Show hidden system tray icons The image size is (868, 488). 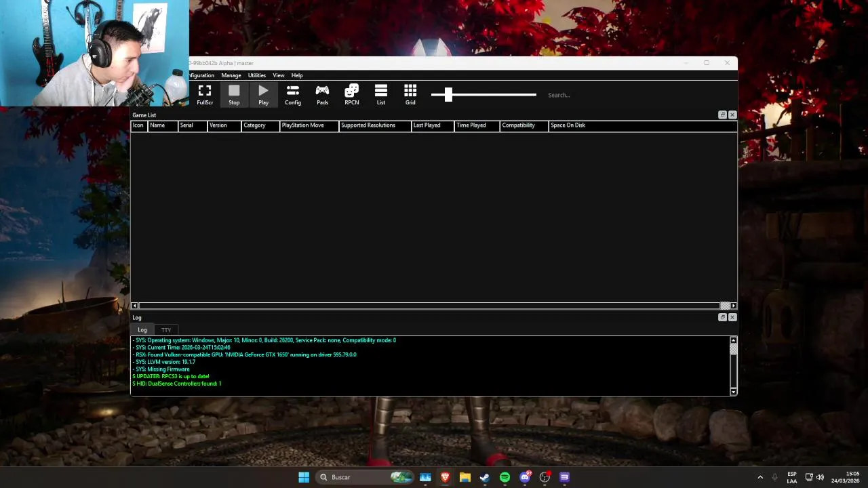(760, 477)
